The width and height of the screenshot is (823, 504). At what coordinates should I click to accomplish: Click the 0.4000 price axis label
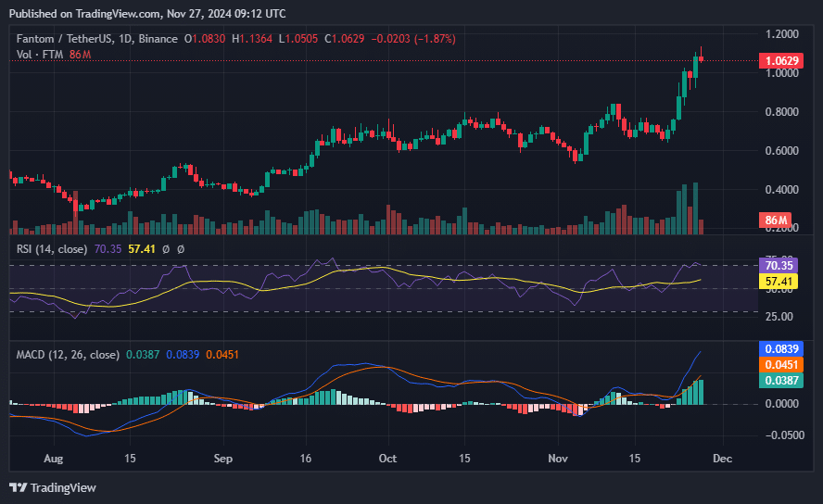click(x=782, y=190)
